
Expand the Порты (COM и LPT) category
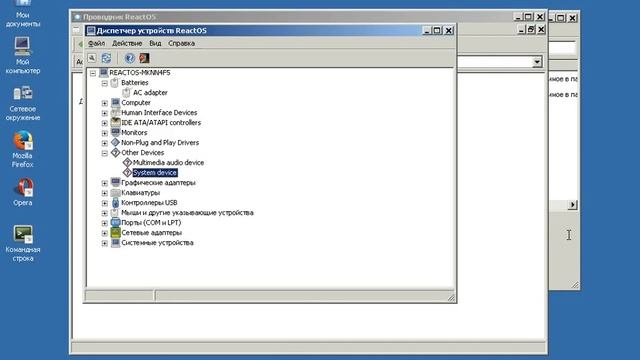coord(104,223)
